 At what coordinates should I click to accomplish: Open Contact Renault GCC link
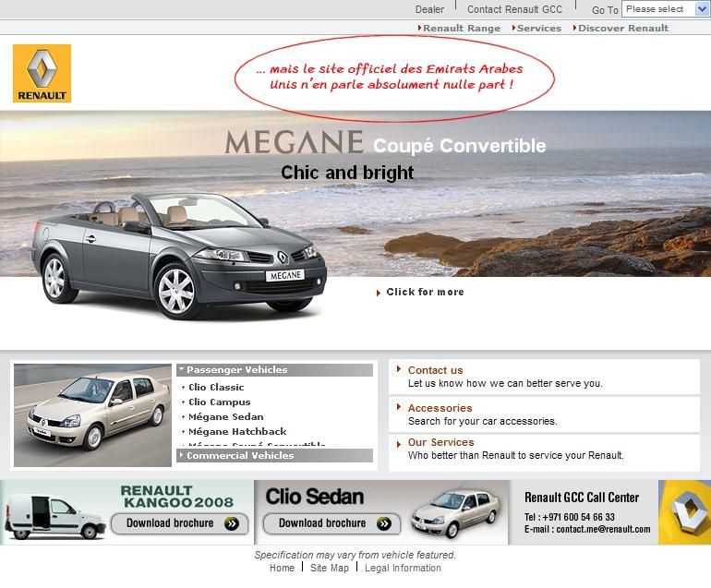coord(514,9)
